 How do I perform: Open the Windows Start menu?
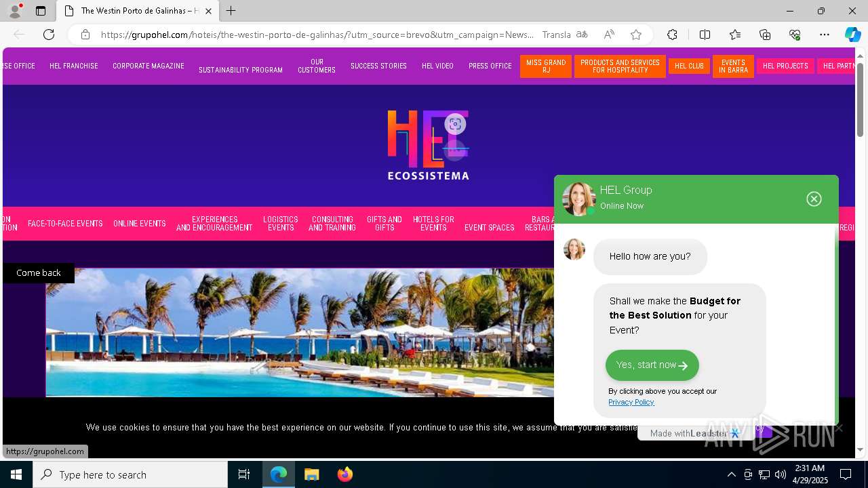click(16, 474)
